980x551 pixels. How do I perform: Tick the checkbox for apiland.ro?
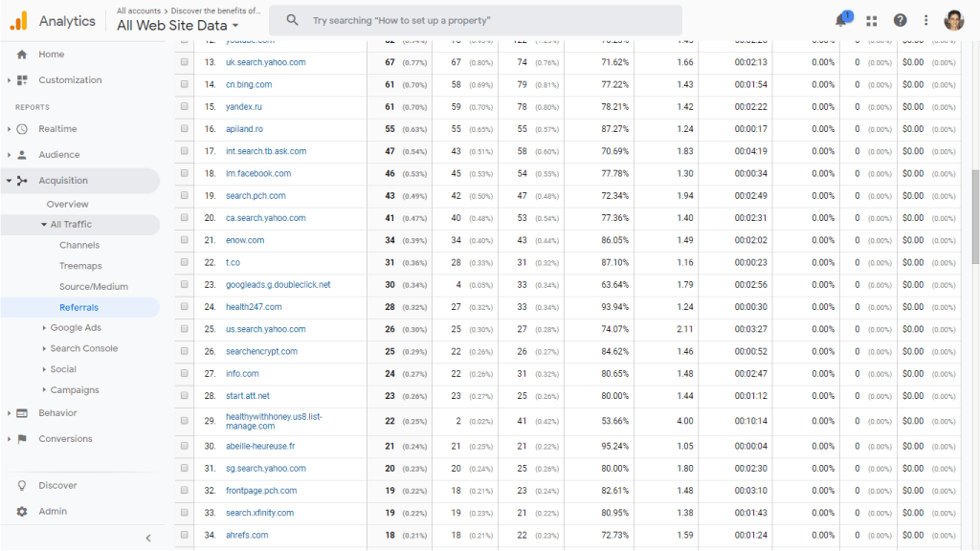pyautogui.click(x=185, y=128)
